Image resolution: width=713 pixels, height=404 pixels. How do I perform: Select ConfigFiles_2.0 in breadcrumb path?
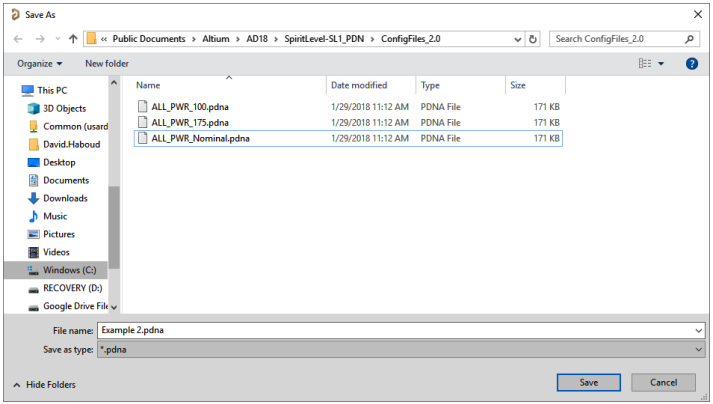click(x=411, y=39)
